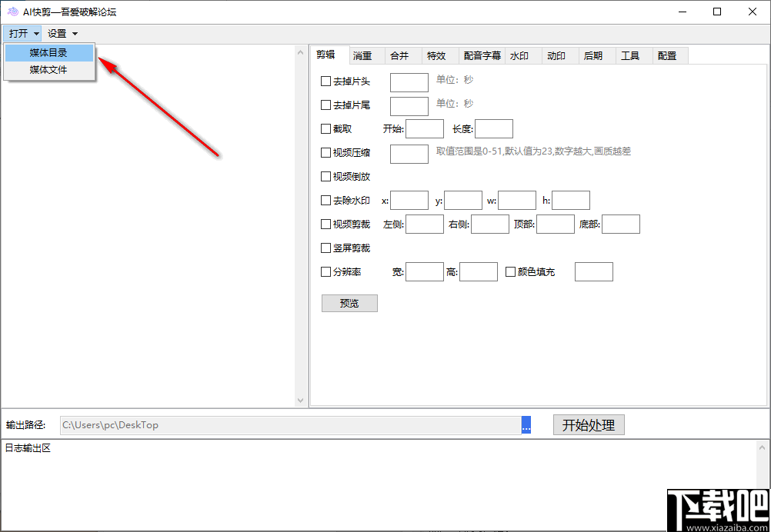The image size is (771, 532).
Task: Toggle the 视频倒放 checkbox
Action: pyautogui.click(x=325, y=176)
